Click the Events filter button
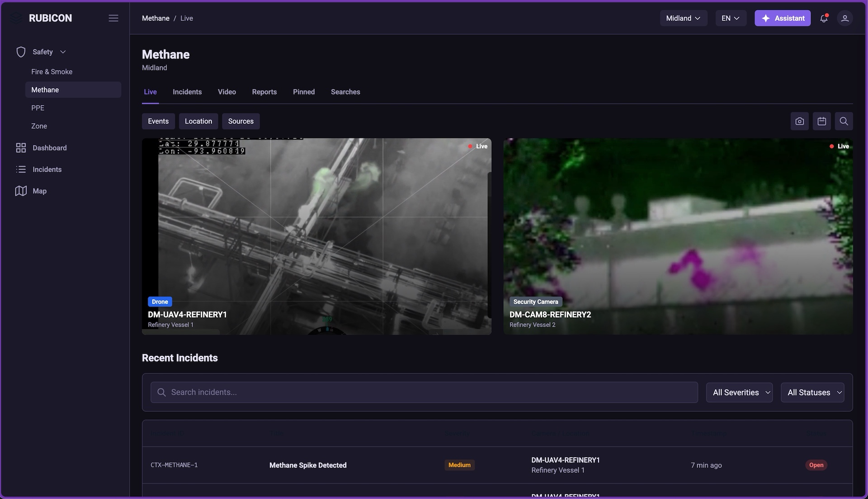868x499 pixels. point(158,121)
